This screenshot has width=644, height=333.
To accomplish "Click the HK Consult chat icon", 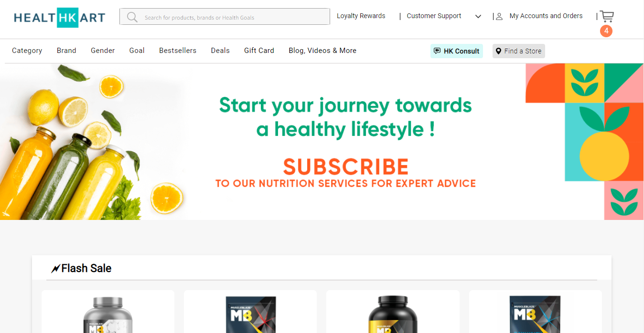I will (x=437, y=51).
